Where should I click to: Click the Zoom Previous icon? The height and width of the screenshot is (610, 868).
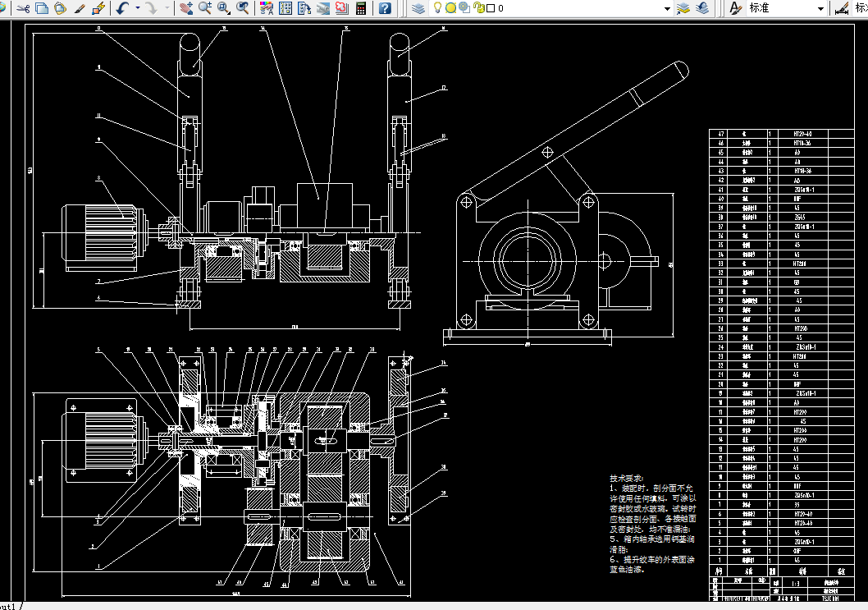coord(243,8)
